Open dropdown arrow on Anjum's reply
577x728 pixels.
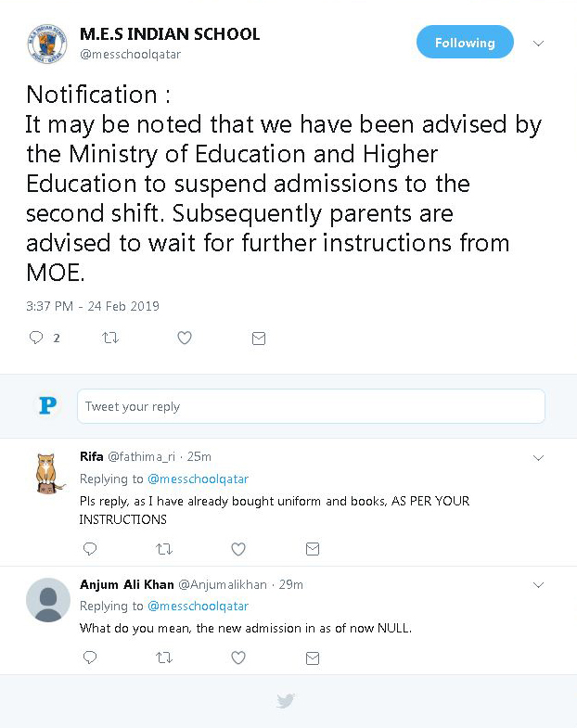point(538,584)
